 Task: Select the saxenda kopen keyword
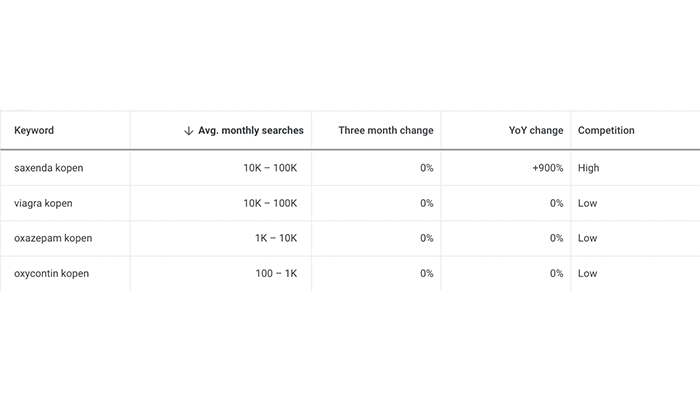49,168
